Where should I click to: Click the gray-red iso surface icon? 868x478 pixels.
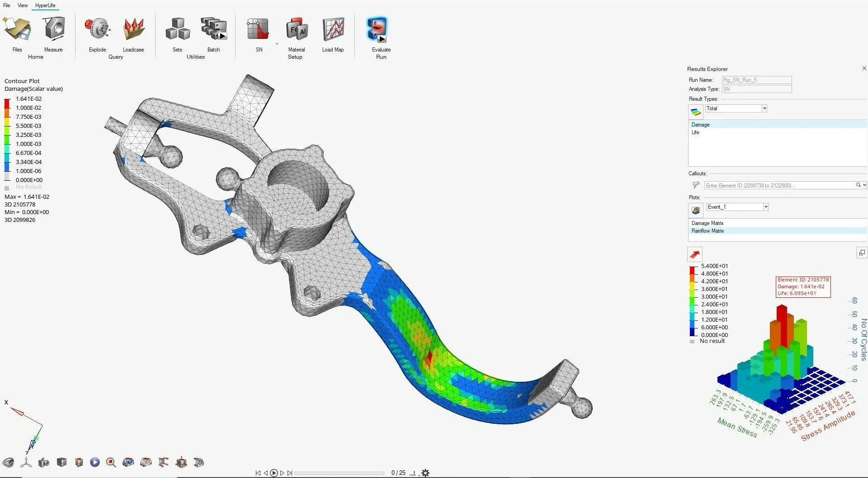point(146,462)
